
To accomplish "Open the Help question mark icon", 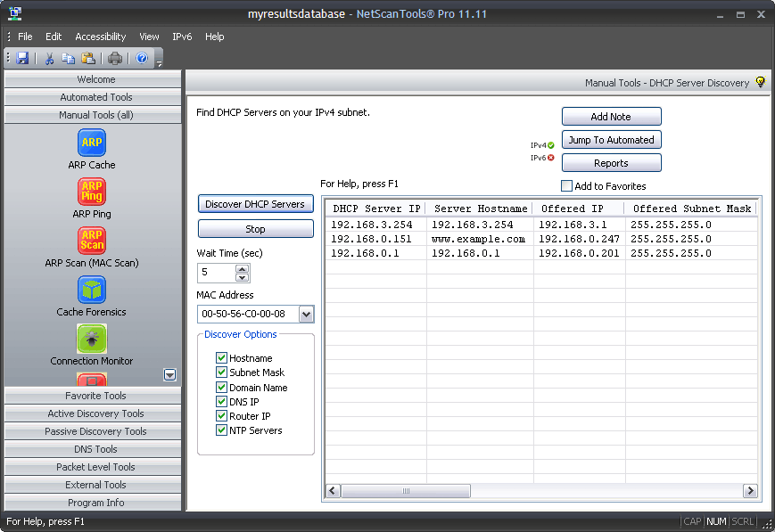I will (142, 58).
